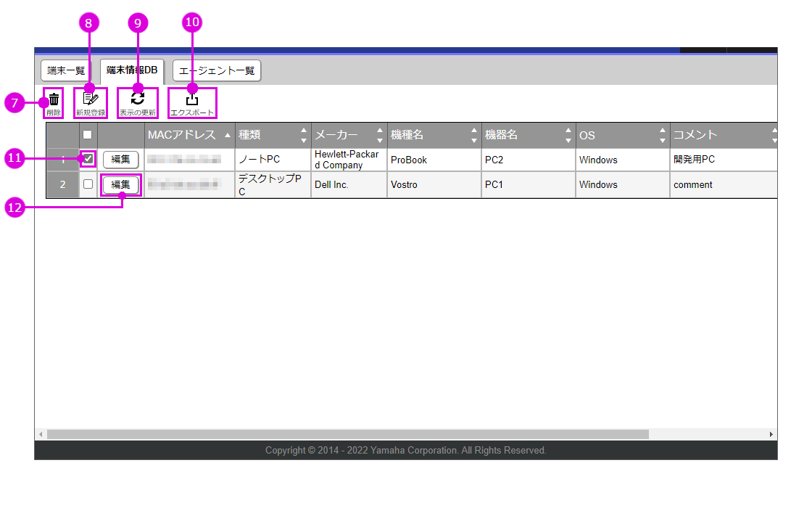Sort by メーカー using the column sort arrows
Screen dimensions: 812x508
(379, 135)
